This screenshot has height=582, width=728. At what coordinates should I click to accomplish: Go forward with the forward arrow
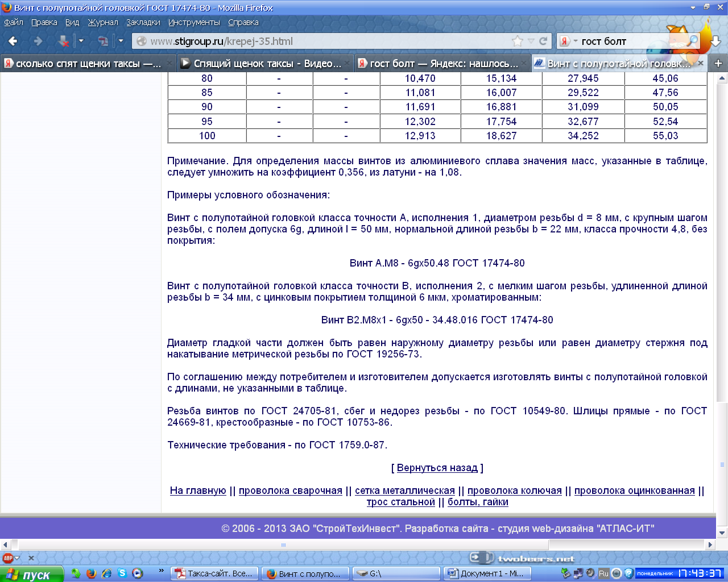[38, 41]
